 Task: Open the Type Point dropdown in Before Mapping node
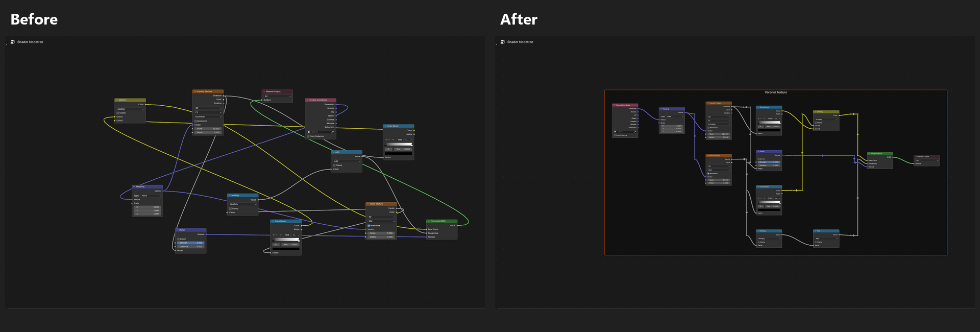coord(151,196)
